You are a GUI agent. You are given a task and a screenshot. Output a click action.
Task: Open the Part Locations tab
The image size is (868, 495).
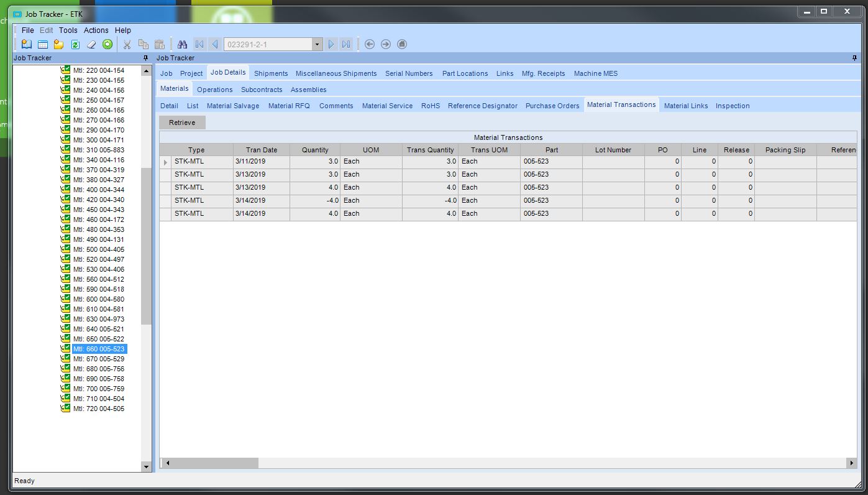(465, 73)
